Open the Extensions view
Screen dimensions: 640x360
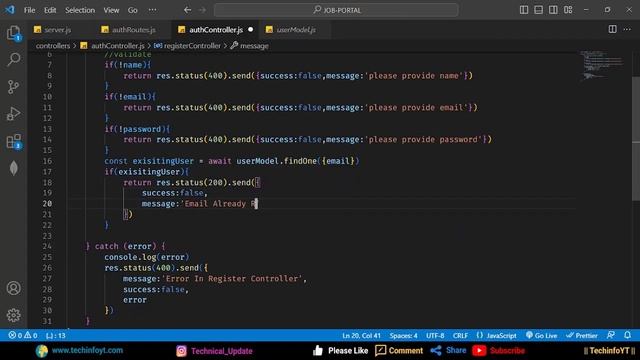click(13, 141)
